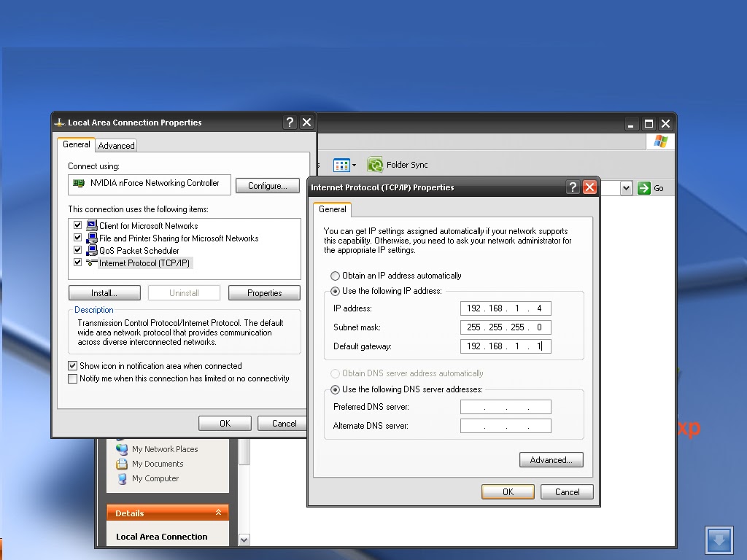Expand the Views button dropdown arrow
This screenshot has height=560, width=747.
(x=354, y=166)
